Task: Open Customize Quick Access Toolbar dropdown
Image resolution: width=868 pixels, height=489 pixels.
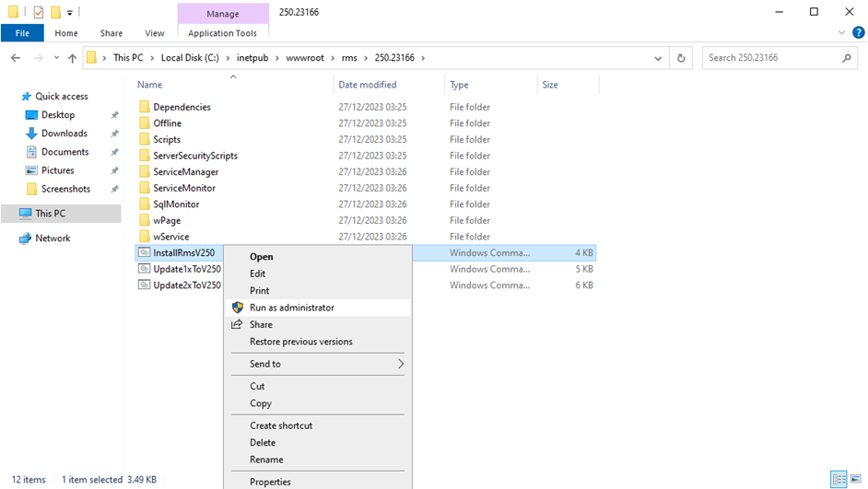Action: [70, 12]
